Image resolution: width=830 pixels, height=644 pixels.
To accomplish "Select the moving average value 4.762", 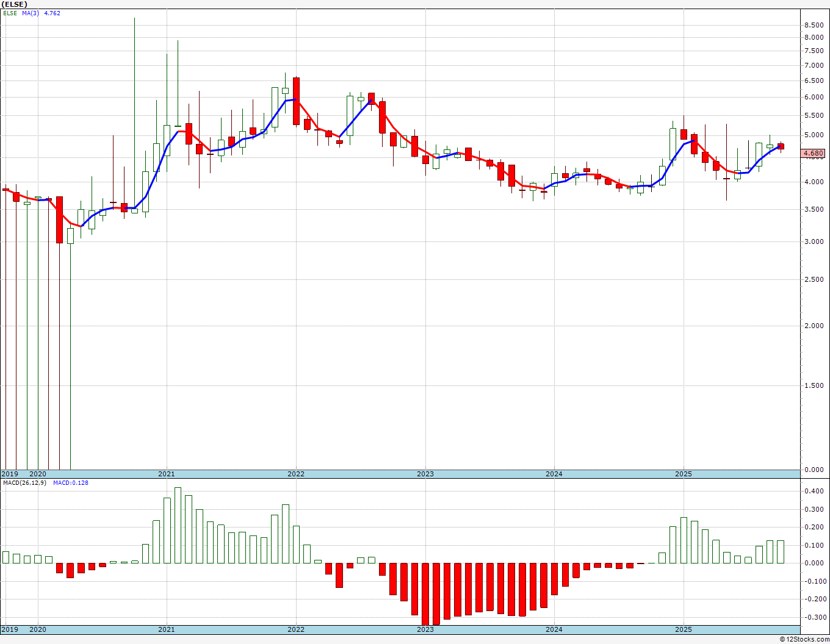I will click(x=52, y=13).
